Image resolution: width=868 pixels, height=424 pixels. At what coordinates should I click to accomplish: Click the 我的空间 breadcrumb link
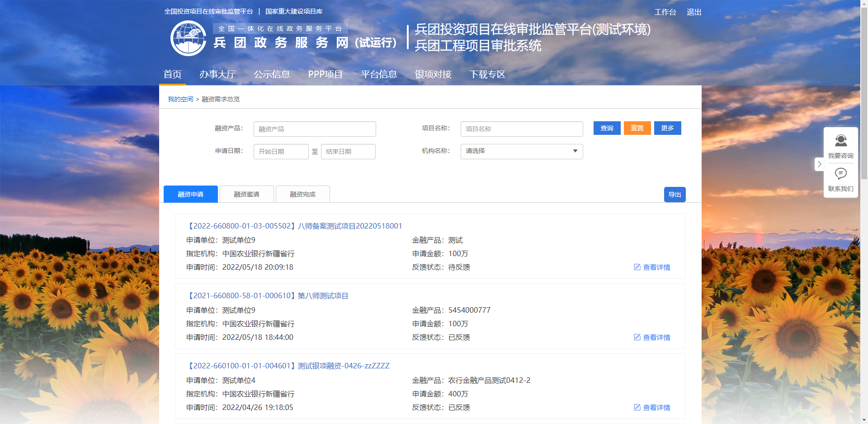pos(180,99)
